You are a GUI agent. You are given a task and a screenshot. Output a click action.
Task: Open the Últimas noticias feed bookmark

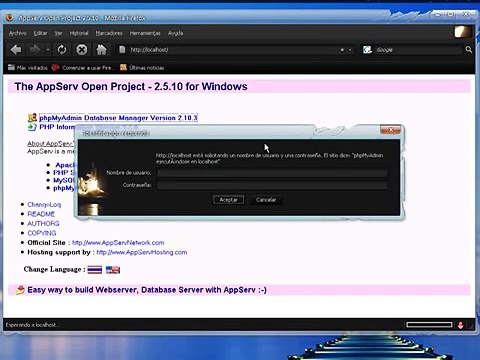click(142, 68)
